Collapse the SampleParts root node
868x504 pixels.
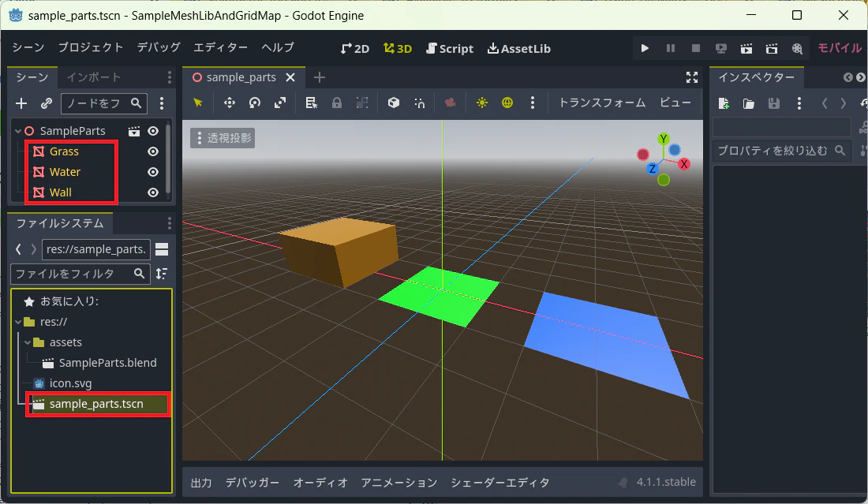point(17,131)
